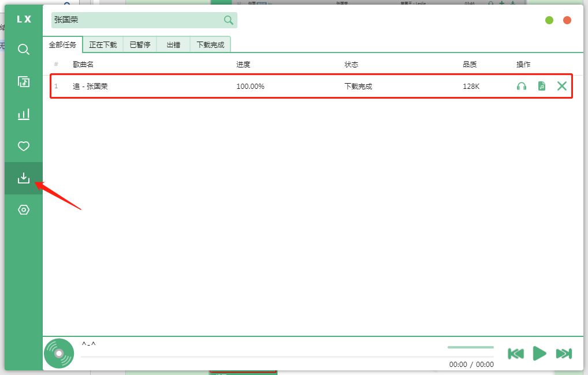This screenshot has width=588, height=375.
Task: Open the Settings gear in the sidebar
Action: click(23, 209)
